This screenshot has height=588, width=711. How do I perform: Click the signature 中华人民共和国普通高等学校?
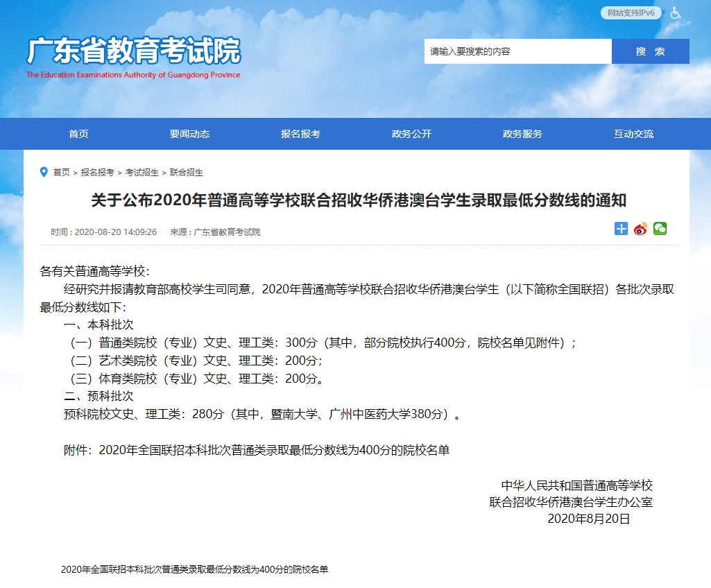tap(577, 485)
